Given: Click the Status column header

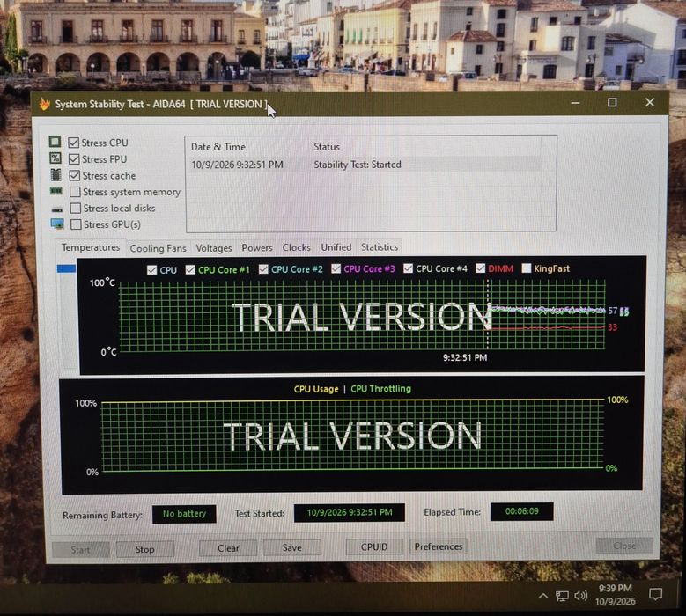Looking at the screenshot, I should click(x=327, y=147).
